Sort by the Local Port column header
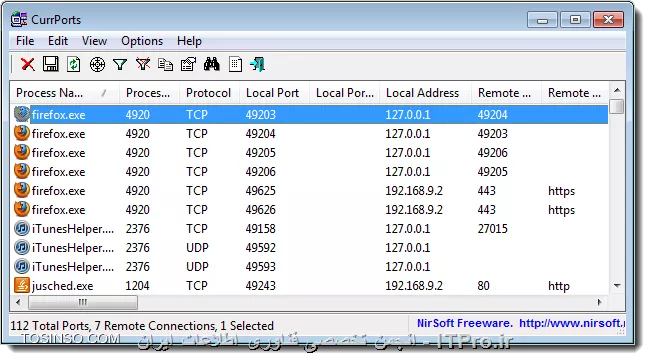 [274, 93]
